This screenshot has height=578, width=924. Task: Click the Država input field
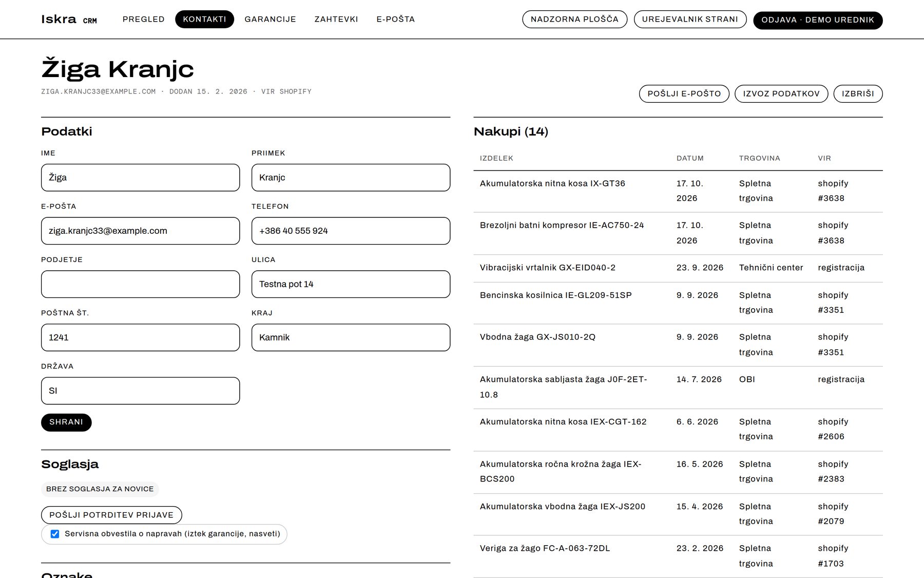tap(140, 391)
